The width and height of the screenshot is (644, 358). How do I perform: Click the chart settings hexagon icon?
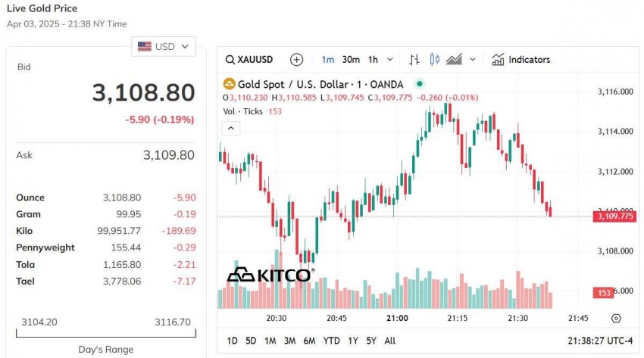tap(616, 319)
